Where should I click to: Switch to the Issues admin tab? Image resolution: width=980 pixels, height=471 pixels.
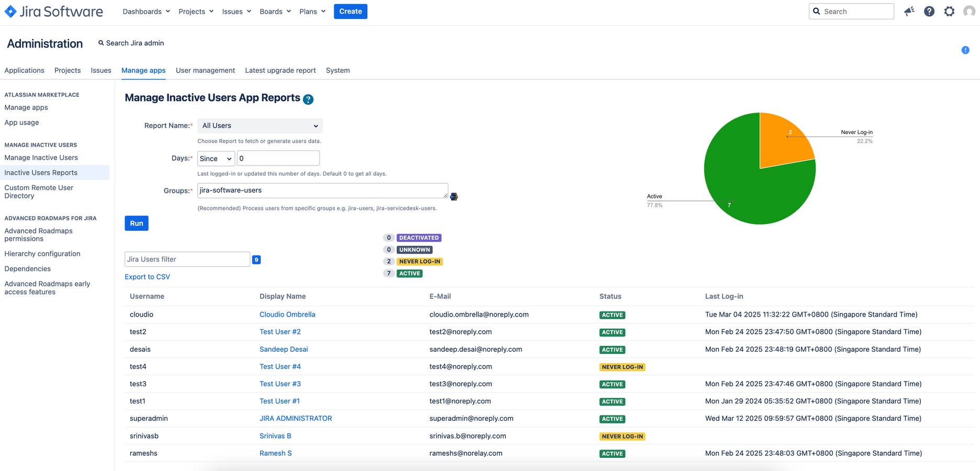tap(101, 70)
